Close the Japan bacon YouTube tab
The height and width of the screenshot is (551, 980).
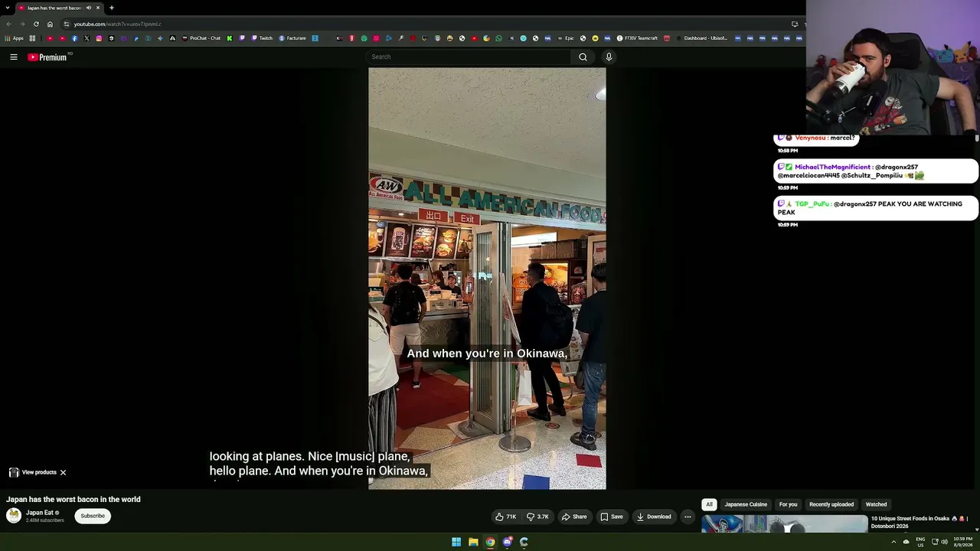click(98, 8)
